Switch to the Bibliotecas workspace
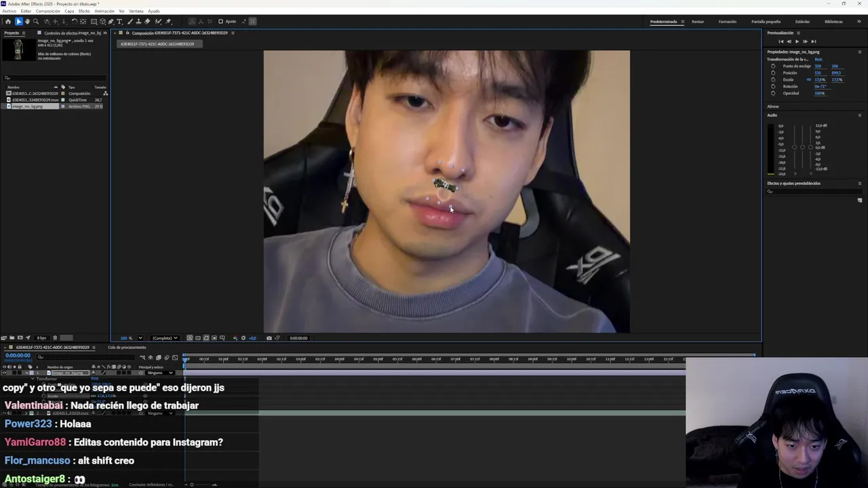The image size is (868, 488). (834, 22)
